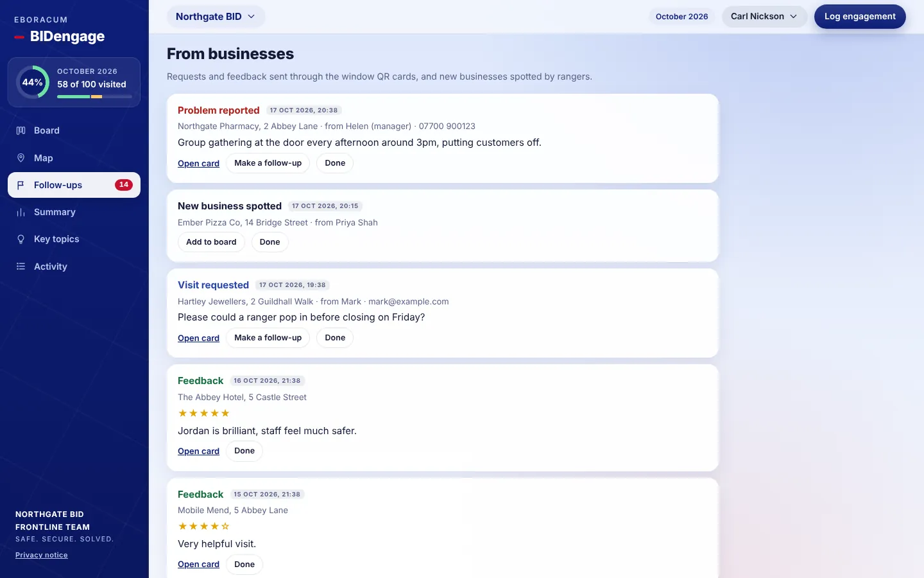Open the Map view

click(74, 158)
